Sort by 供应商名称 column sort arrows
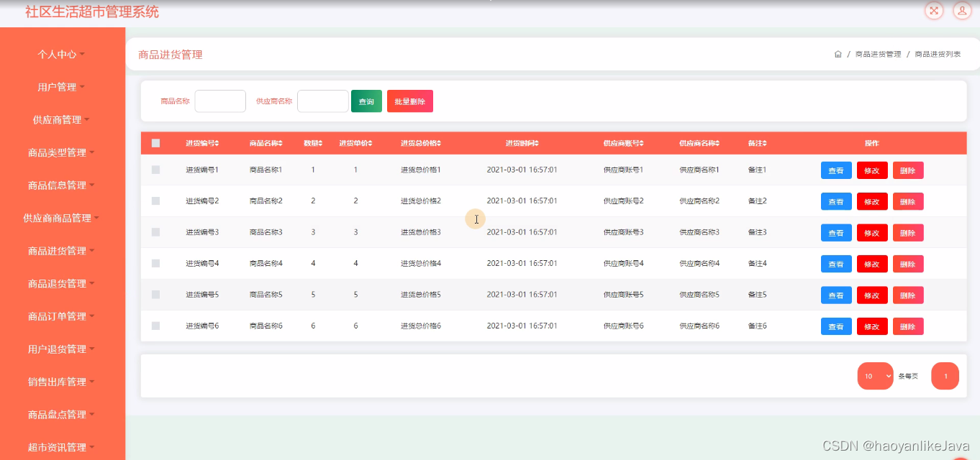Viewport: 980px width, 460px height. pos(717,144)
